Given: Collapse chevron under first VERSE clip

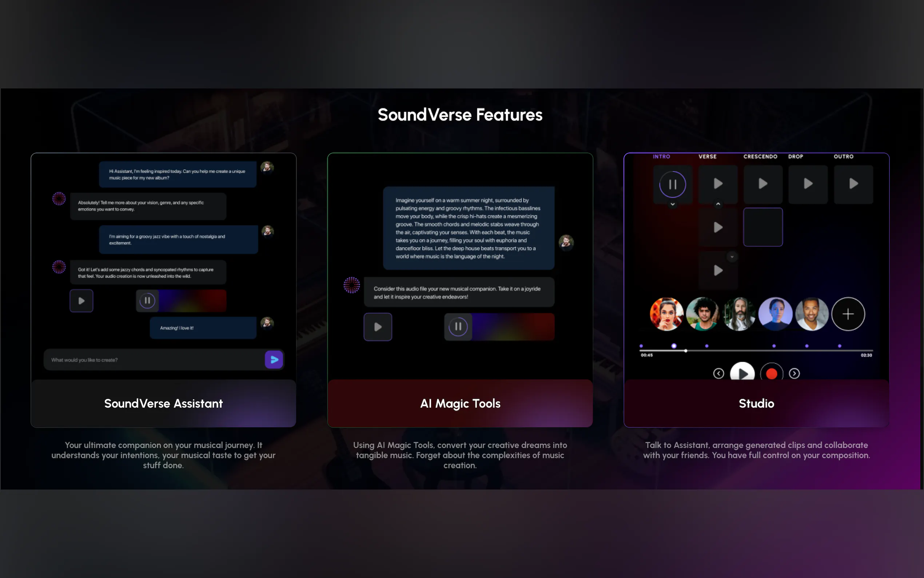Looking at the screenshot, I should point(718,204).
